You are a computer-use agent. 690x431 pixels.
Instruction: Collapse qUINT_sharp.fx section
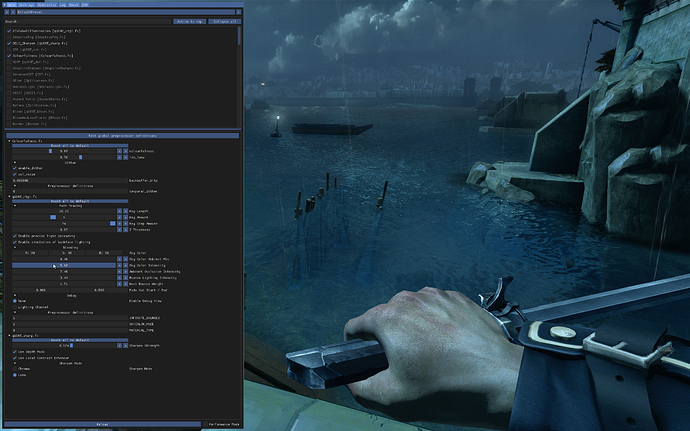[9, 335]
